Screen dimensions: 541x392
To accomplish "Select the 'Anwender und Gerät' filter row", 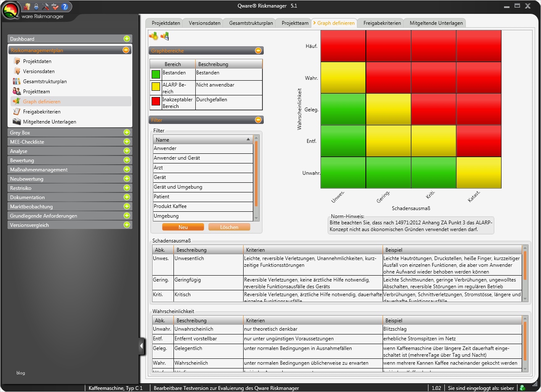I will [203, 158].
